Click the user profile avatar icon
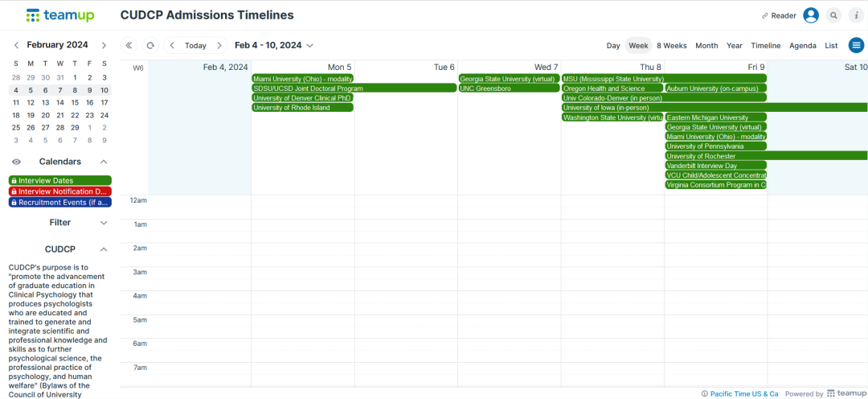868x399 pixels. 811,15
